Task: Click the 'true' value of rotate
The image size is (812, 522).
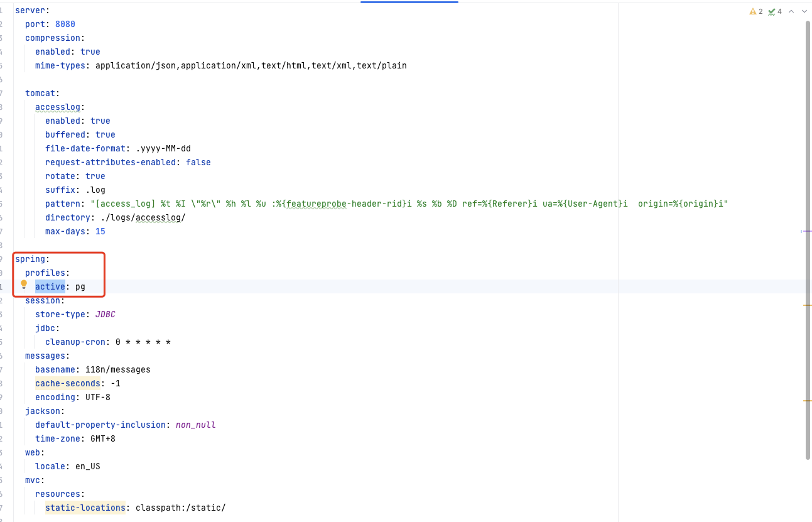Action: pyautogui.click(x=95, y=176)
